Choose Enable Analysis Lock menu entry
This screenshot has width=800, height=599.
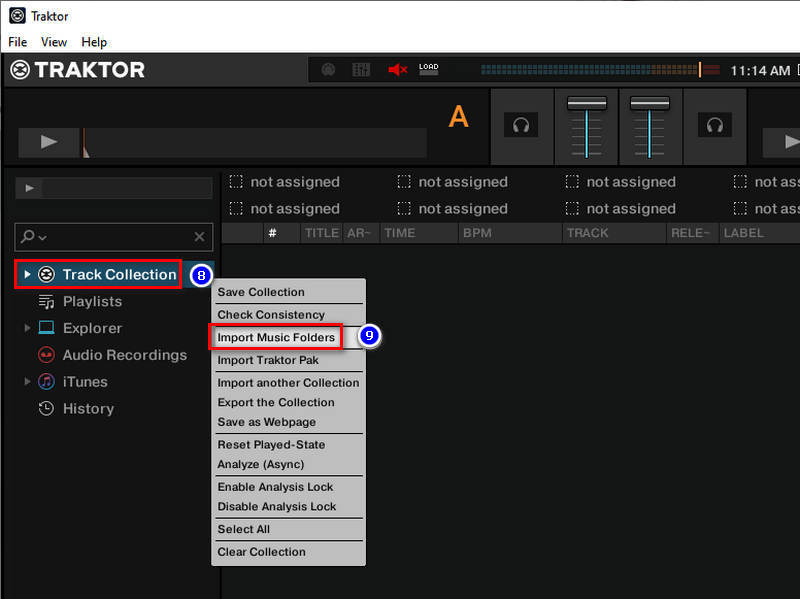coord(288,487)
